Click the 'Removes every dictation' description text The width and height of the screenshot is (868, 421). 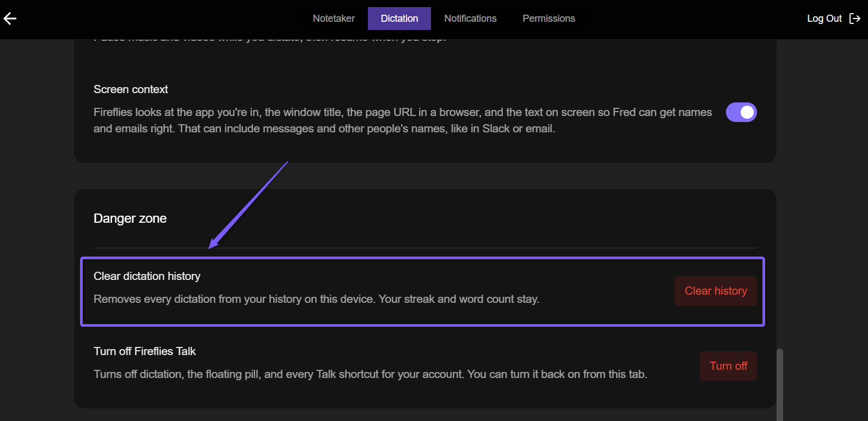point(316,299)
